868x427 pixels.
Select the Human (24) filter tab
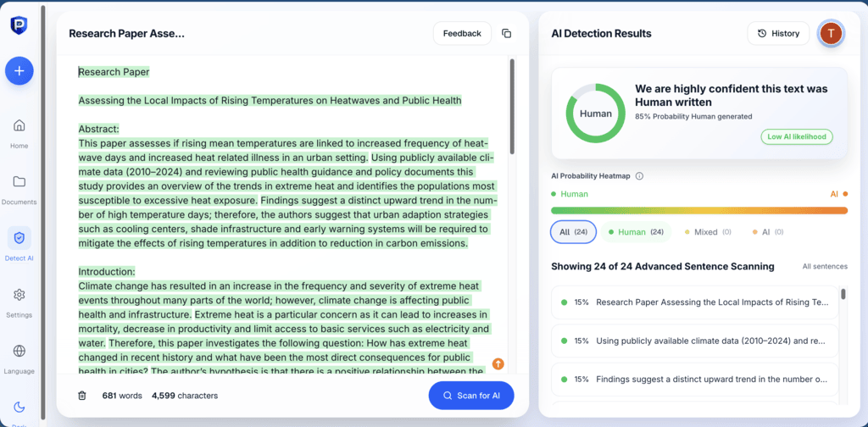point(636,232)
